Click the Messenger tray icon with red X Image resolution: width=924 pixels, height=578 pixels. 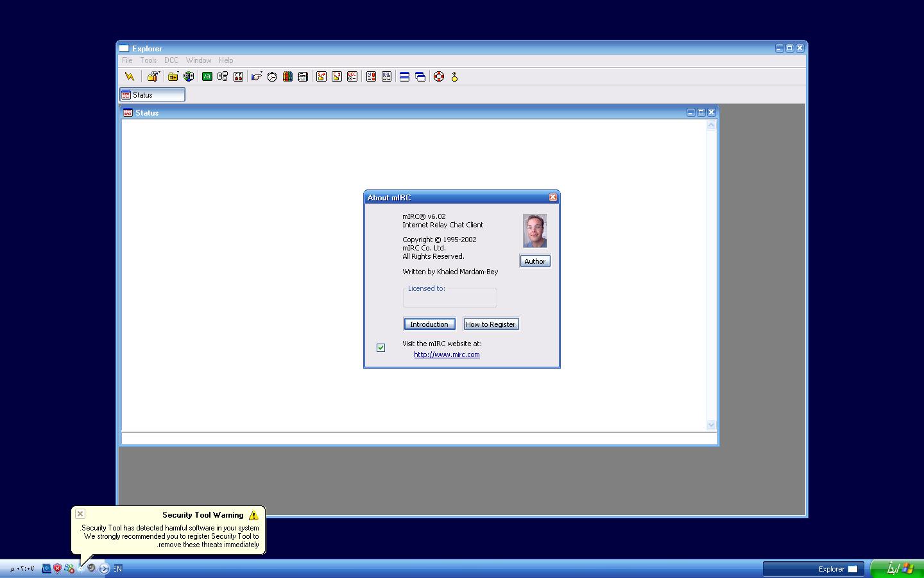(x=69, y=568)
